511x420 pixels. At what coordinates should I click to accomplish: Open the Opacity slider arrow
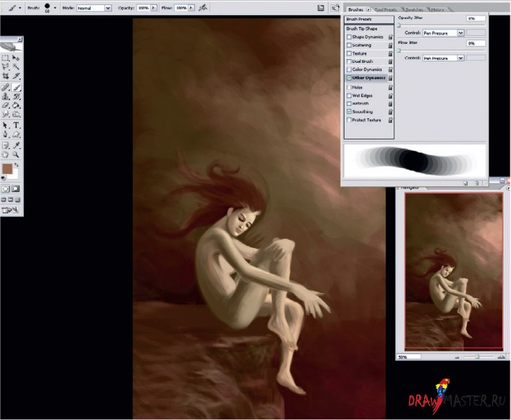[153, 7]
